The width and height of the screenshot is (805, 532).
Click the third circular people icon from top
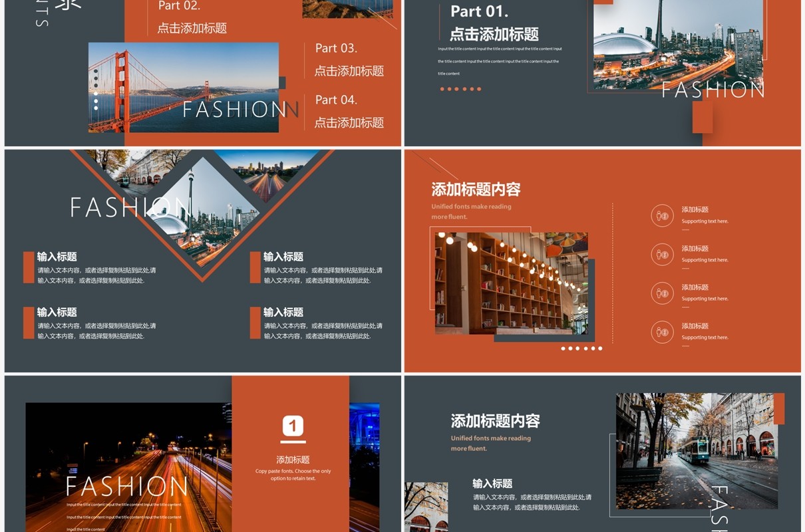pyautogui.click(x=662, y=293)
